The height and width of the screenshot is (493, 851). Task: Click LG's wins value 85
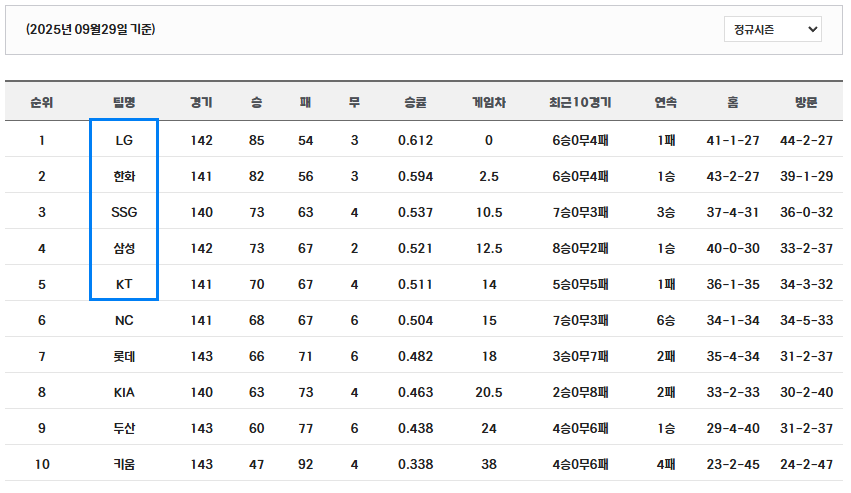pos(257,141)
